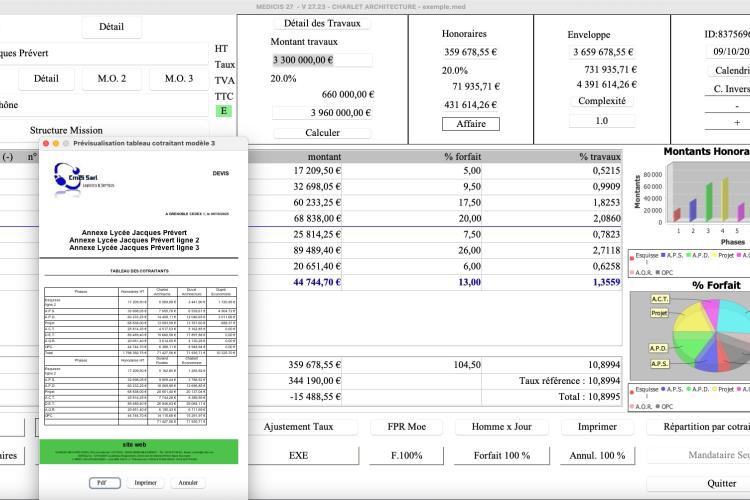Click the green E indicator next to TTC
Screen dimensions: 750x500
pos(223,111)
